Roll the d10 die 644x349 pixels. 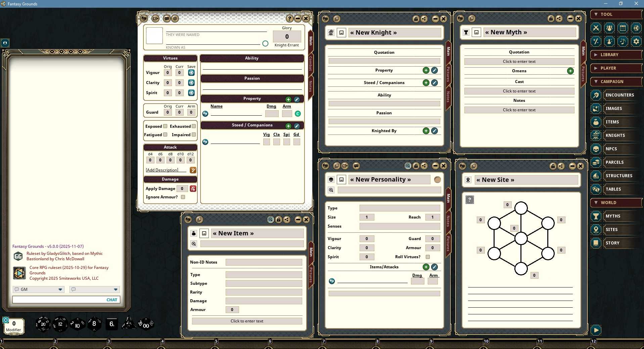click(77, 324)
